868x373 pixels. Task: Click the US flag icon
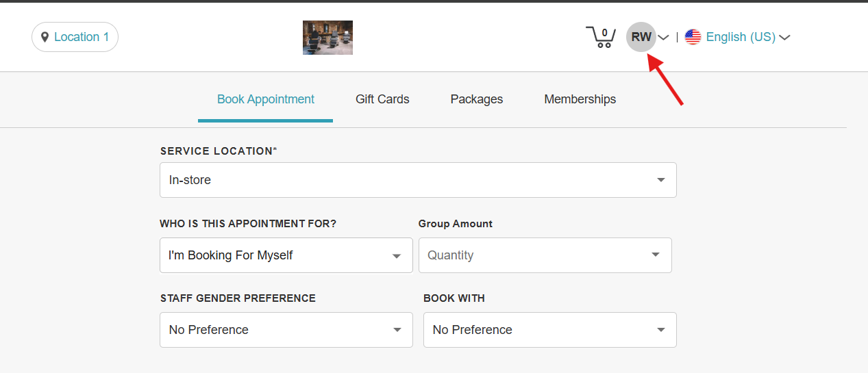pos(693,37)
